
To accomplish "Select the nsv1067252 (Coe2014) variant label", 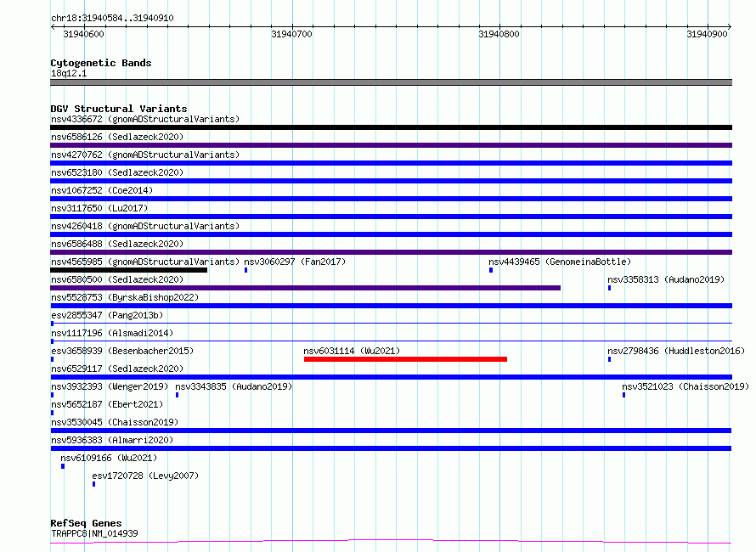I will [x=102, y=190].
